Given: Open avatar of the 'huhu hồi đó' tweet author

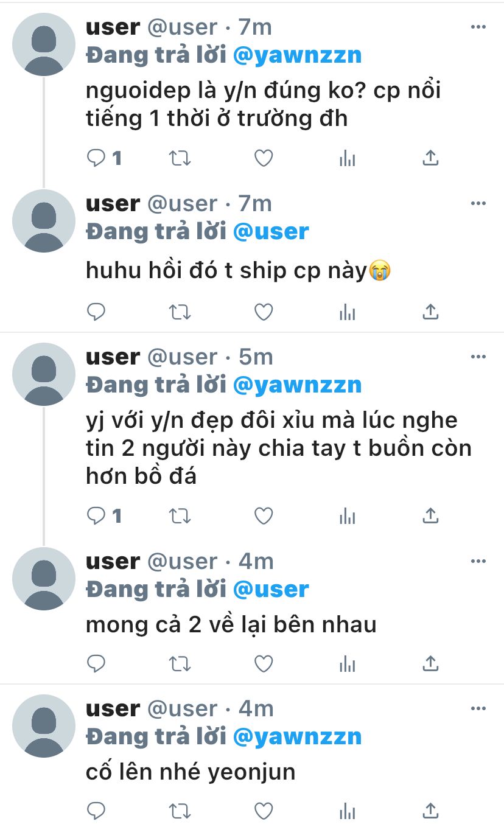Looking at the screenshot, I should 44,221.
